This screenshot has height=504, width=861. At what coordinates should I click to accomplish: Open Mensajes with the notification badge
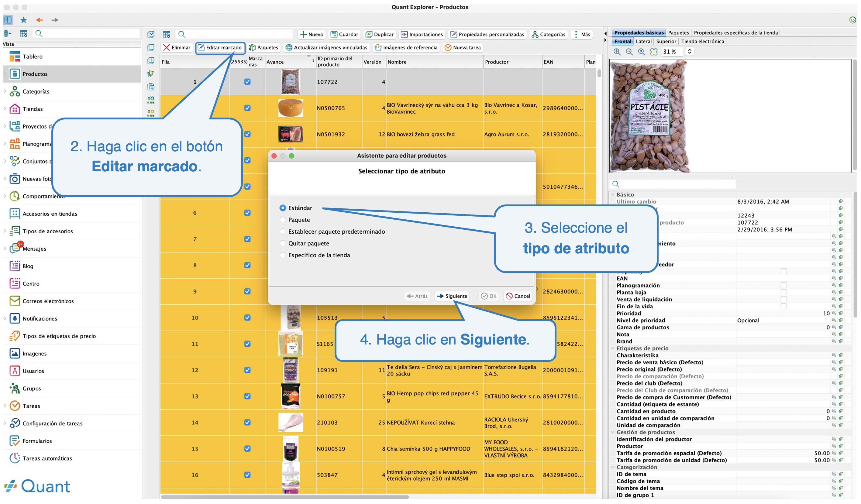(x=28, y=249)
